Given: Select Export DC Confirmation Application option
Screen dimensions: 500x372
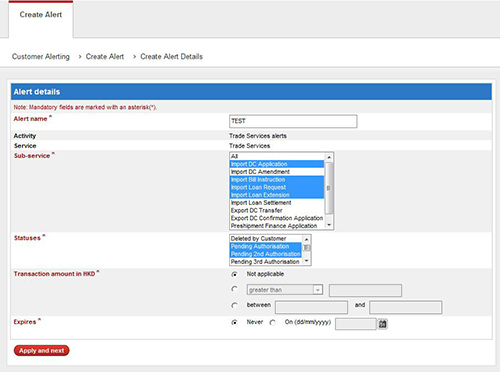Looking at the screenshot, I should point(277,218).
